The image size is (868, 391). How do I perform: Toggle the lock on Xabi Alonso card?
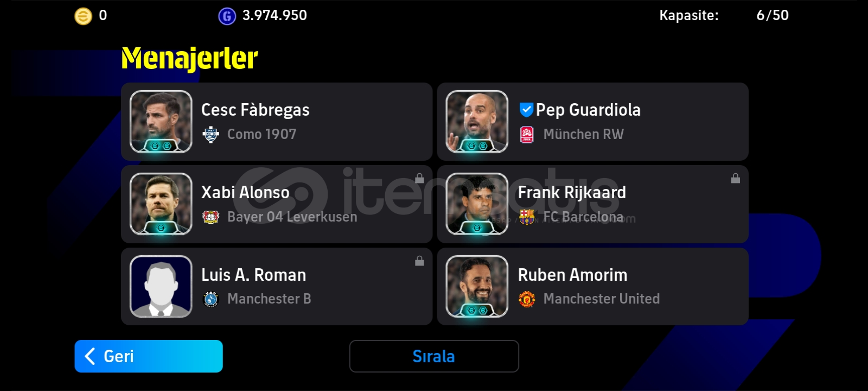pos(419,178)
